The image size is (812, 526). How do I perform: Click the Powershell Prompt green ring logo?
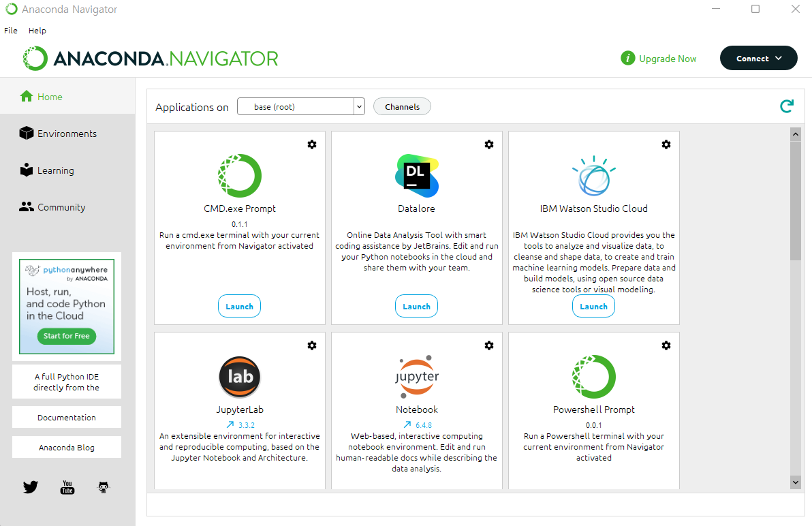click(x=594, y=376)
